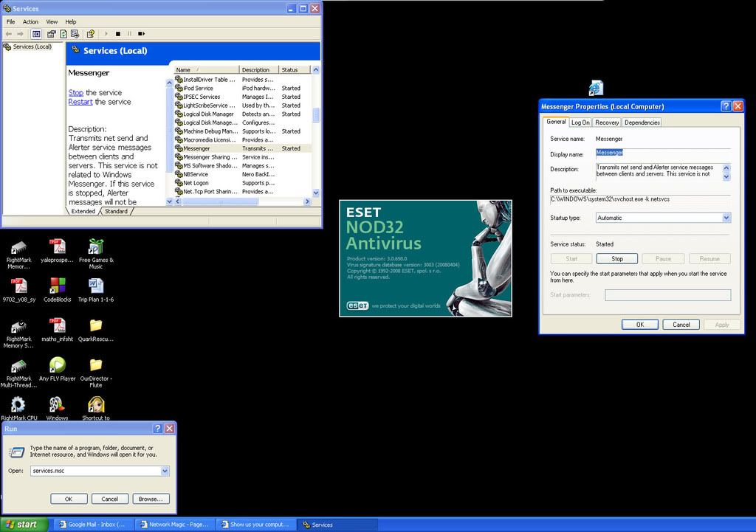Select the Net Logon service row
The width and height of the screenshot is (756, 532).
click(196, 182)
